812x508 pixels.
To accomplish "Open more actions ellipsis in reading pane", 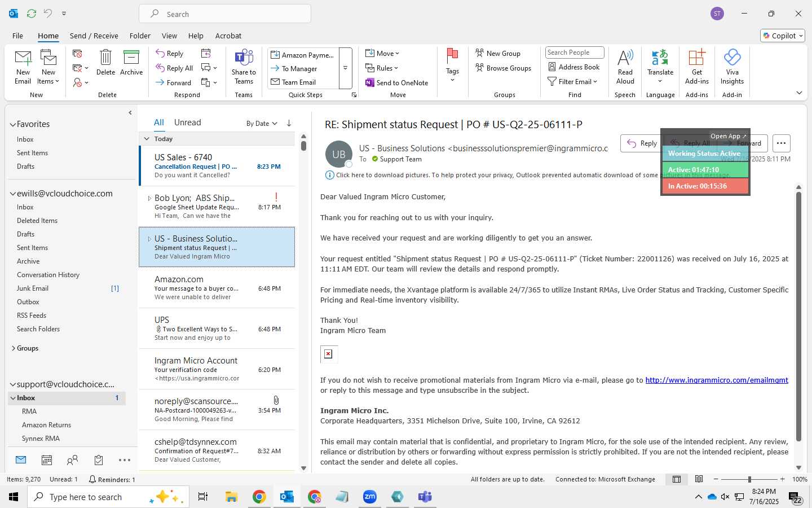I will click(x=781, y=143).
